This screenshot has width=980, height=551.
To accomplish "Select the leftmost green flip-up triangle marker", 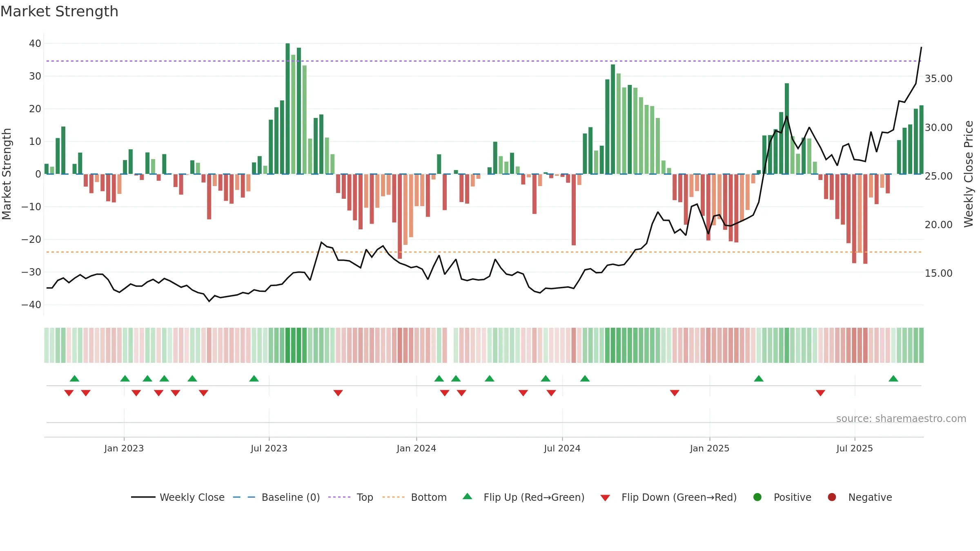I will pyautogui.click(x=74, y=378).
